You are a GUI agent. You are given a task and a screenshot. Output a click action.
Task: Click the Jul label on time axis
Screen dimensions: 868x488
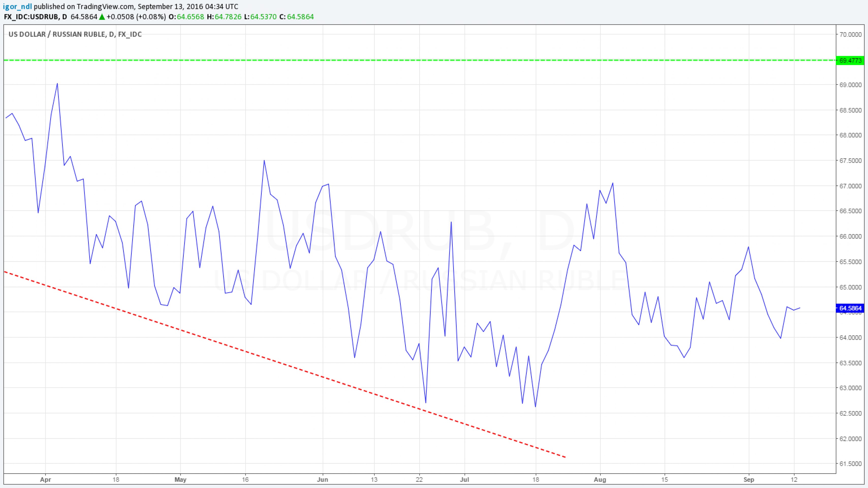click(464, 479)
